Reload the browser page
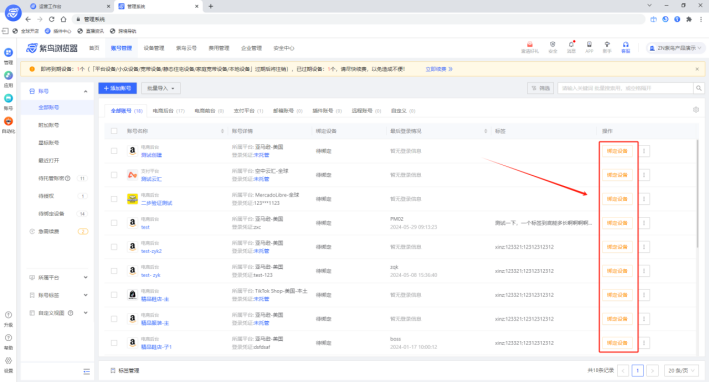 52,19
